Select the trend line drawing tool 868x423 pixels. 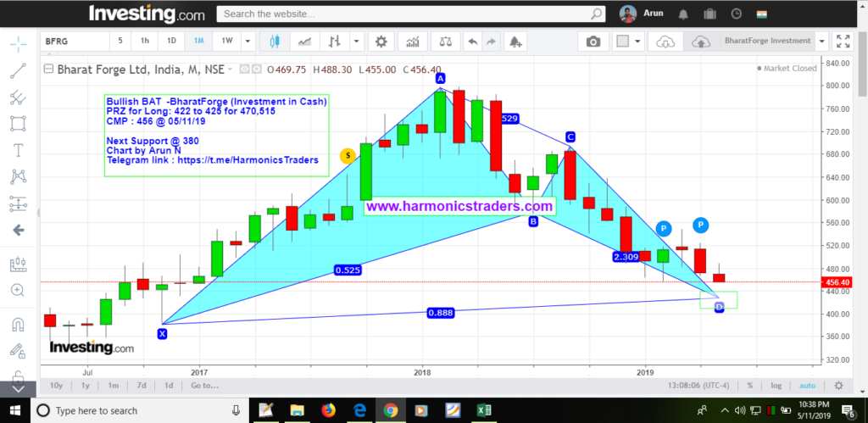point(19,71)
